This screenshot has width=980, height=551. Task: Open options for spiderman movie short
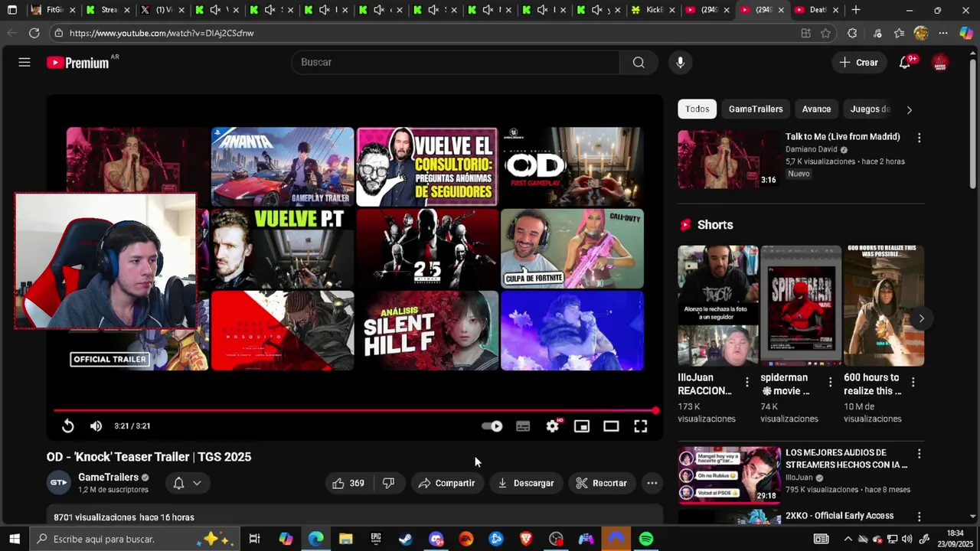830,382
